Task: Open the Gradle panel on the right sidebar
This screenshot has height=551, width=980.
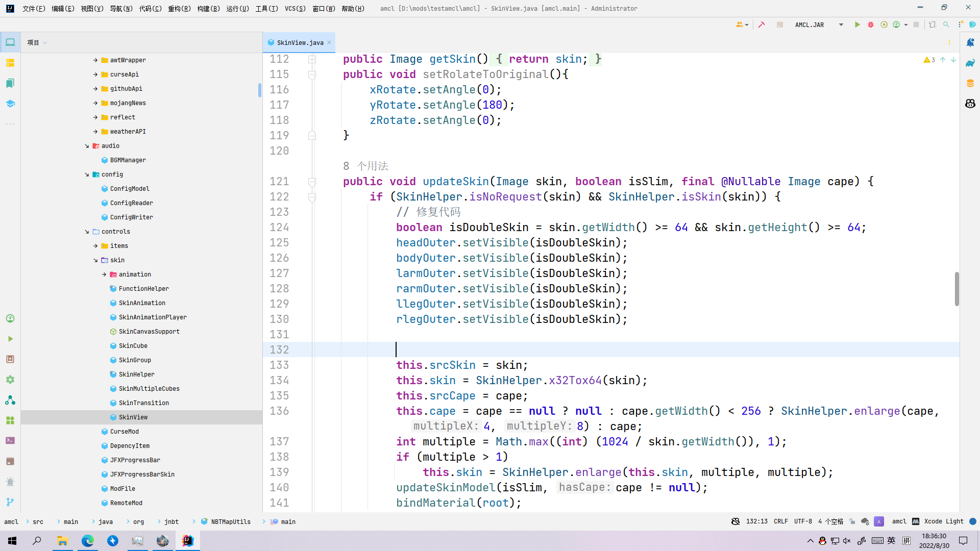Action: [971, 63]
